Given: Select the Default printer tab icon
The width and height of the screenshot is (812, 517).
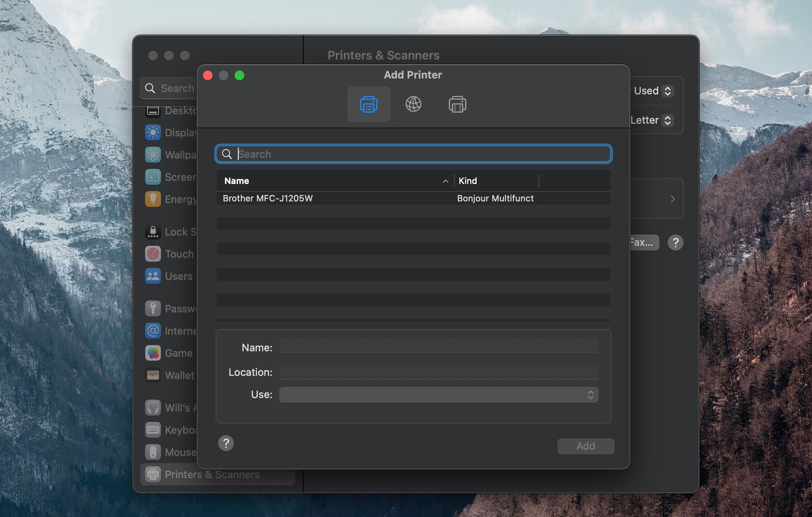Looking at the screenshot, I should [369, 104].
